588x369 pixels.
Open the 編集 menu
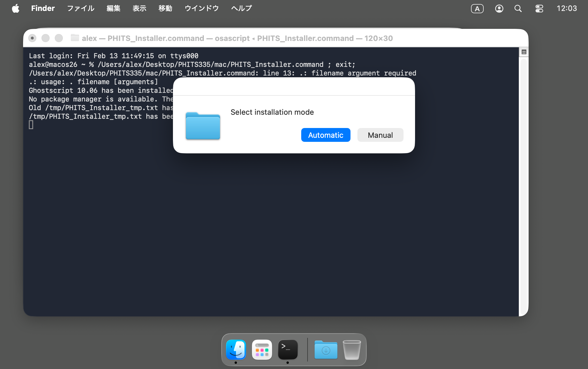113,8
